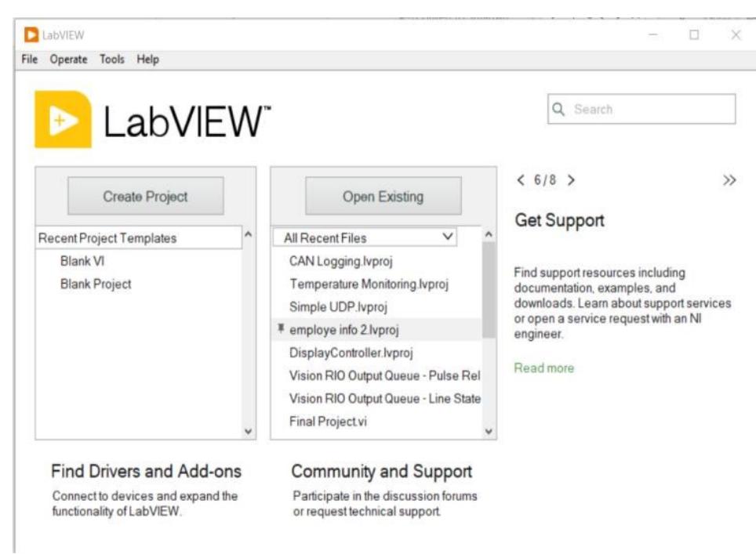This screenshot has width=756, height=554.
Task: Open the Tools menu
Action: (x=112, y=60)
